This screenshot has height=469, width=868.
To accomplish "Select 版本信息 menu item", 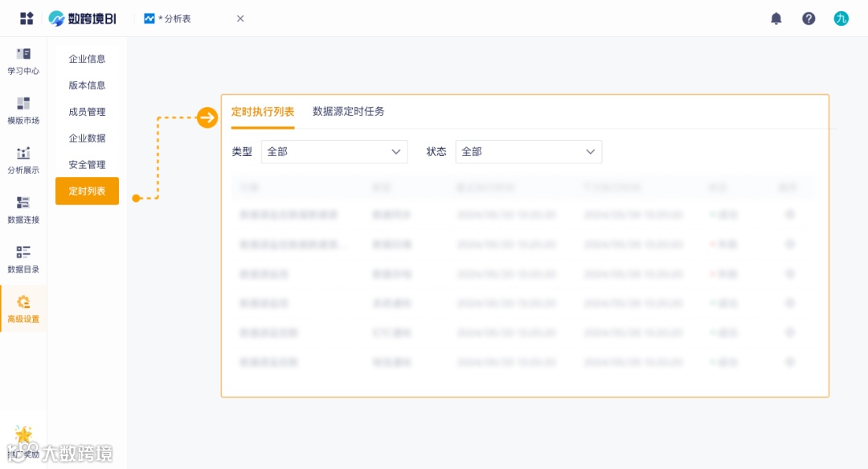I will 87,85.
